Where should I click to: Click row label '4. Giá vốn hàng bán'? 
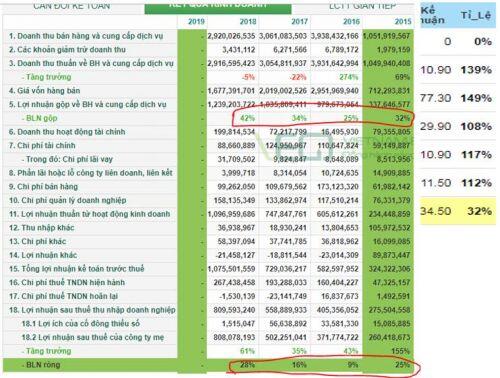click(x=44, y=91)
